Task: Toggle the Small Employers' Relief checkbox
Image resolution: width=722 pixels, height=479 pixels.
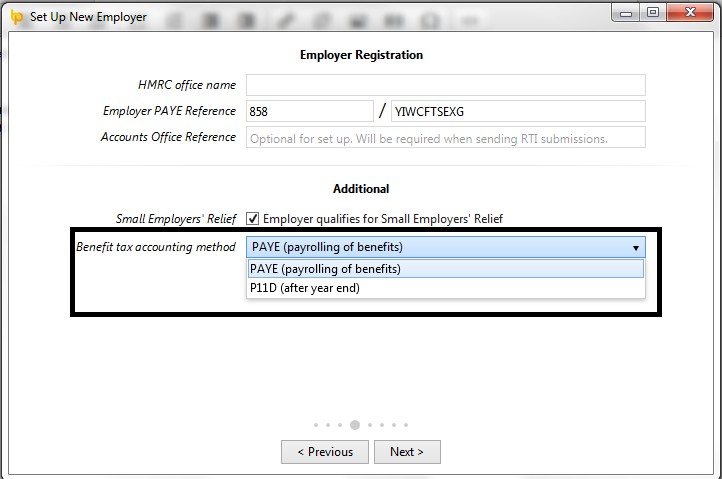Action: point(252,218)
